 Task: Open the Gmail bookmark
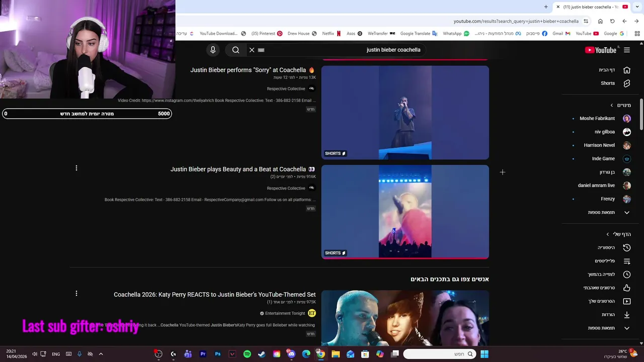tap(561, 34)
